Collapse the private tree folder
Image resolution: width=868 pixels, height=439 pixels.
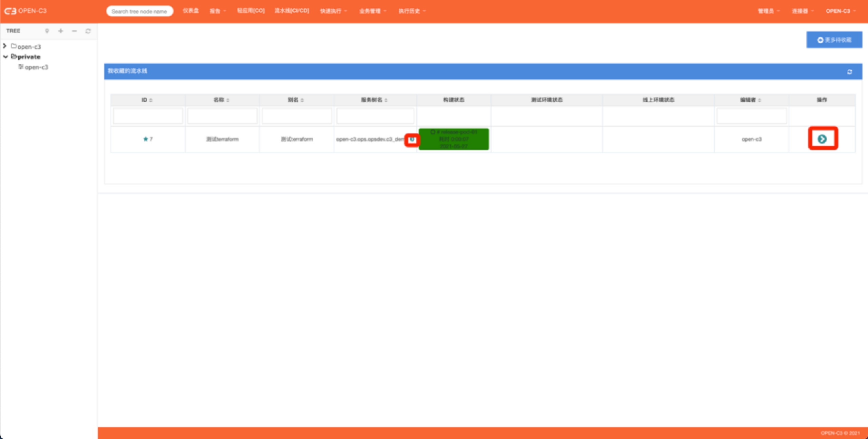(5, 57)
